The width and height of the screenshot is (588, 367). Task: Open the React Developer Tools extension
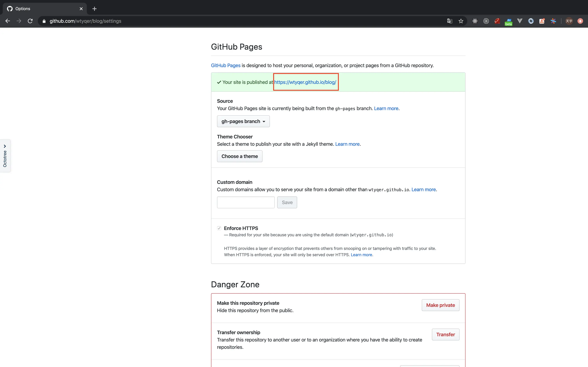click(475, 21)
